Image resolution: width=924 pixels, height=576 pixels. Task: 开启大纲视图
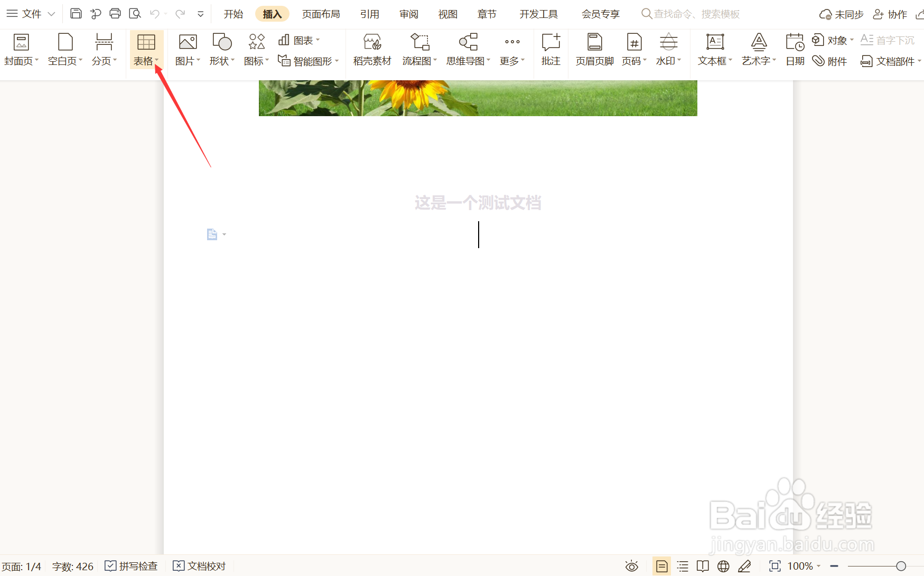click(682, 565)
